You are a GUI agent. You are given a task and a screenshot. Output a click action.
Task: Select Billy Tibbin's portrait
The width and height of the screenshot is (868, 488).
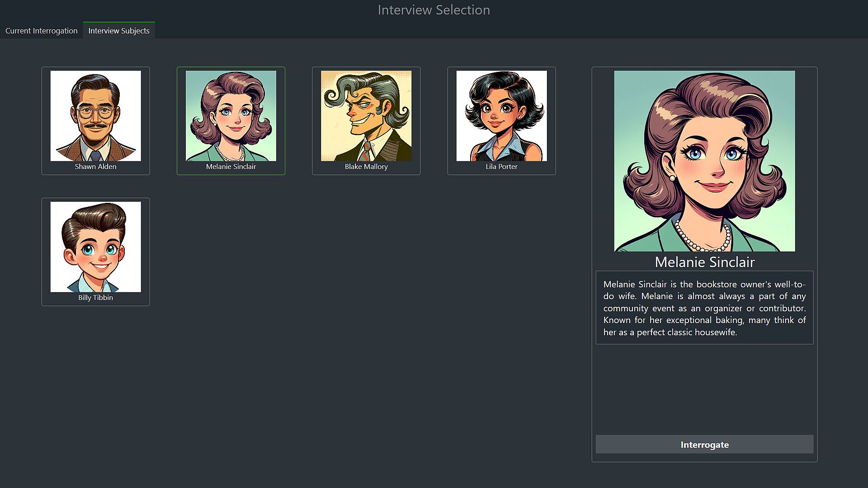tap(95, 247)
